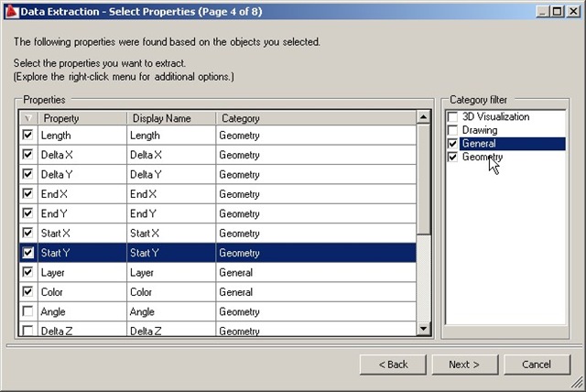Toggle the Start Y property checkbox
The height and width of the screenshot is (392, 586).
[x=27, y=252]
